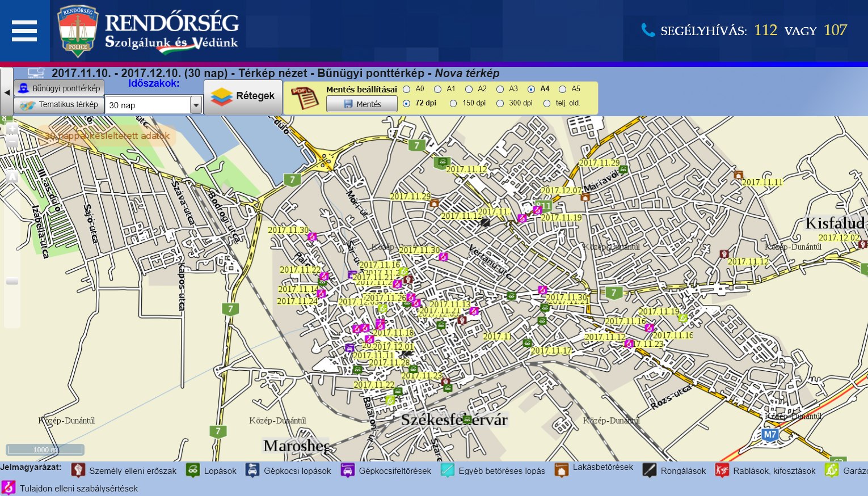This screenshot has height=496, width=868.
Task: Click the Személy elleni erőszak legend icon
Action: pos(78,470)
